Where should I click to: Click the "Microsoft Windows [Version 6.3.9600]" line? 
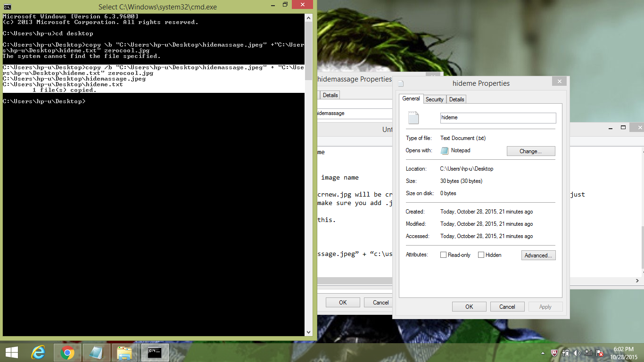(x=70, y=16)
